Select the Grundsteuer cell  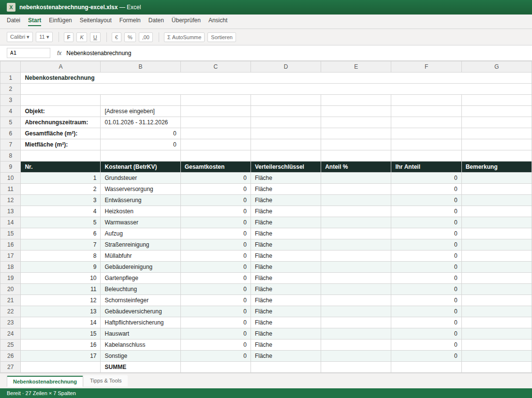pos(140,178)
